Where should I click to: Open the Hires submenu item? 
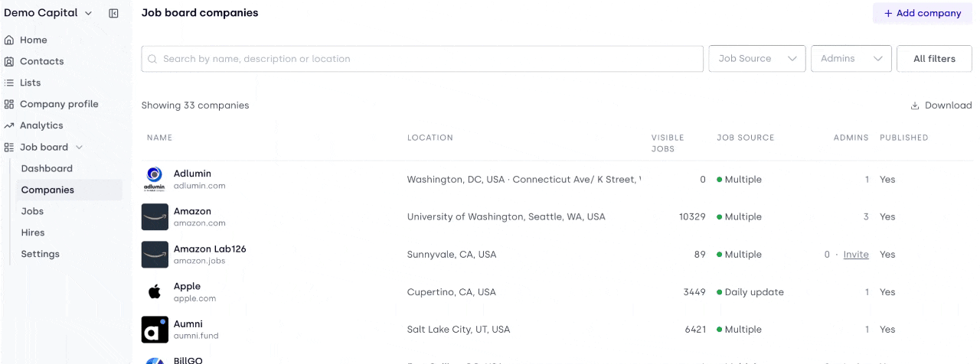pyautogui.click(x=33, y=232)
